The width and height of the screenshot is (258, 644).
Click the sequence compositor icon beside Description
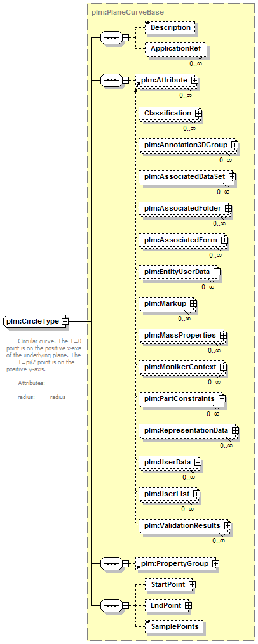coord(111,38)
